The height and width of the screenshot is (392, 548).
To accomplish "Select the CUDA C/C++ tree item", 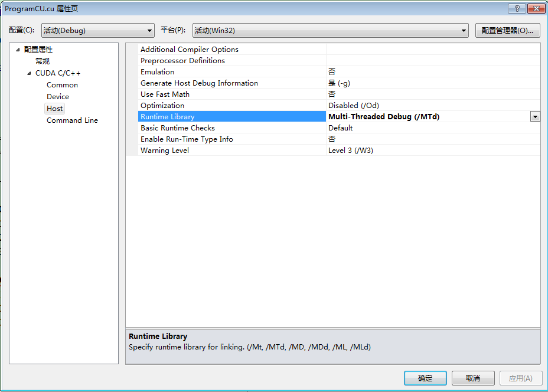I will [58, 73].
